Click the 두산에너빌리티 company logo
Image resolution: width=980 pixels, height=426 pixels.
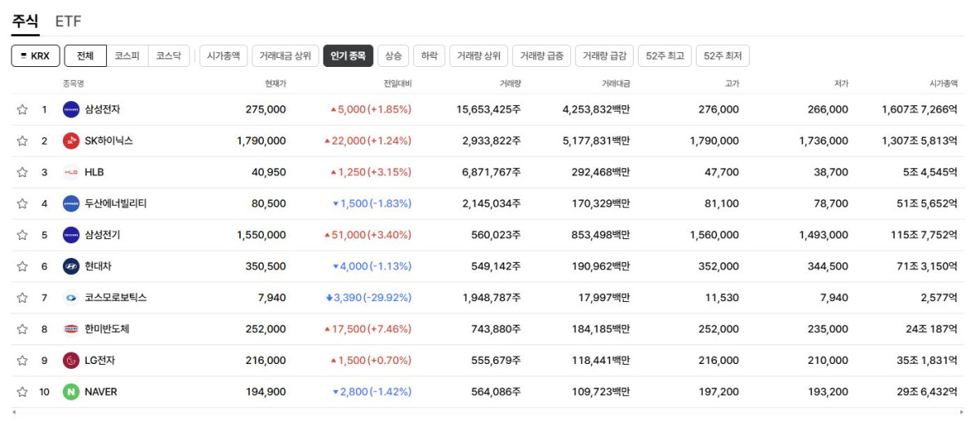(71, 204)
